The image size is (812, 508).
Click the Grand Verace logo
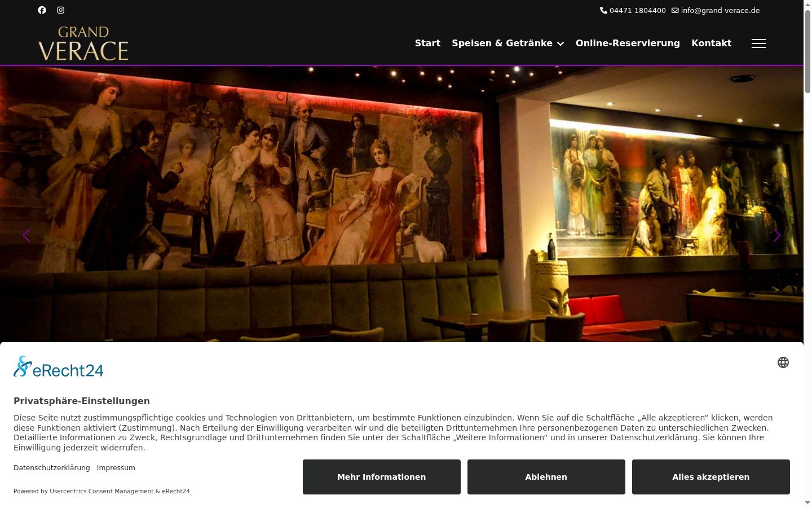coord(83,43)
